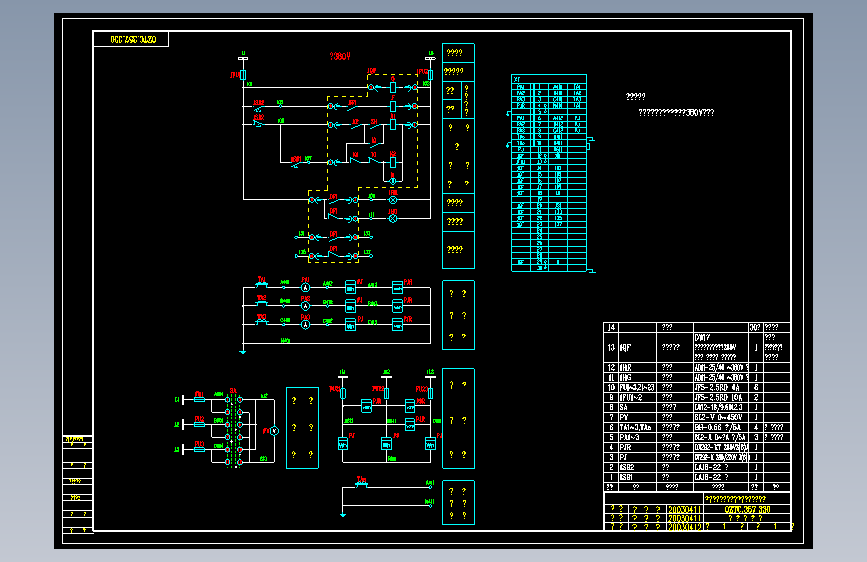Click the SB2 row in parts list
The image size is (867, 562).
point(697,467)
